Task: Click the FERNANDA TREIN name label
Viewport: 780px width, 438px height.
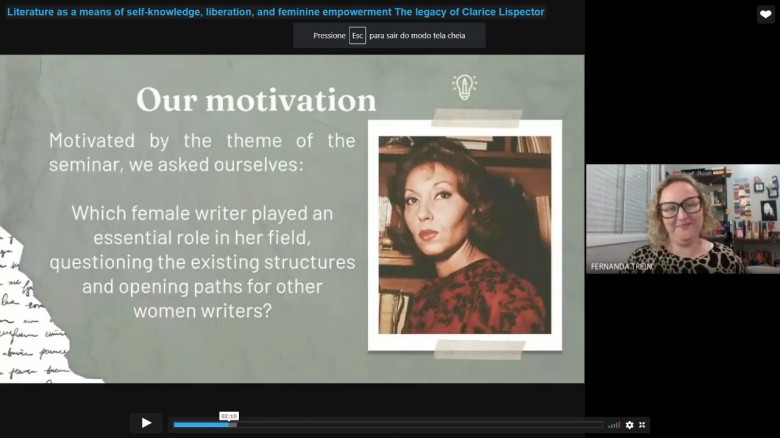Action: pyautogui.click(x=620, y=267)
